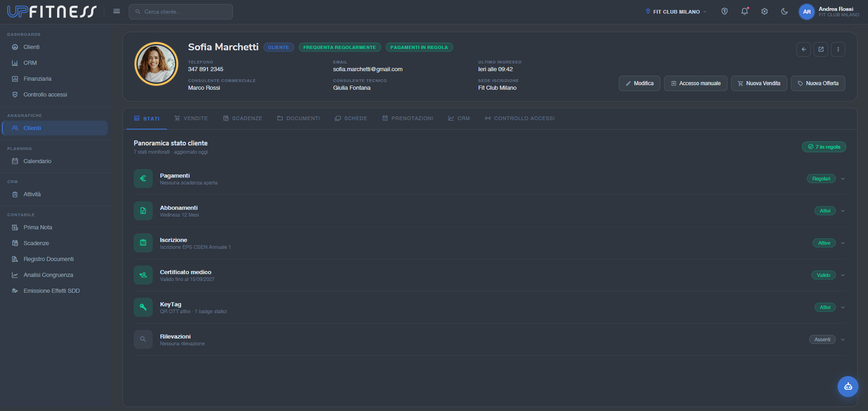
Task: Switch to the PRENOTAZIONI tab
Action: (x=407, y=119)
